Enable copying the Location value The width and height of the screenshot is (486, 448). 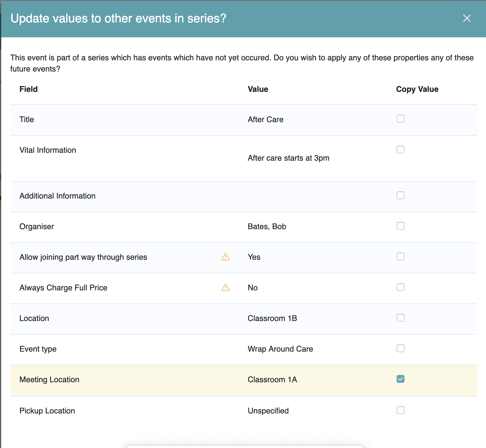point(400,318)
